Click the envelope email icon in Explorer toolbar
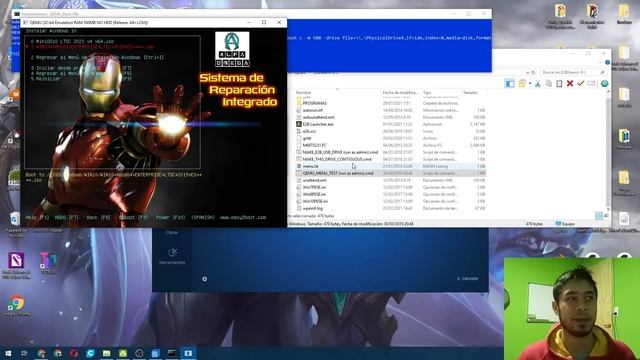 coord(591,84)
